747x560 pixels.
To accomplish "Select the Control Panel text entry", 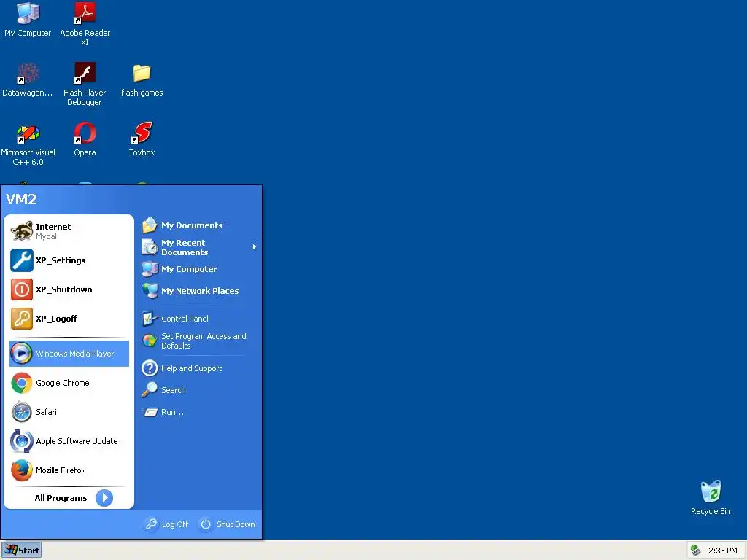I will [x=185, y=319].
